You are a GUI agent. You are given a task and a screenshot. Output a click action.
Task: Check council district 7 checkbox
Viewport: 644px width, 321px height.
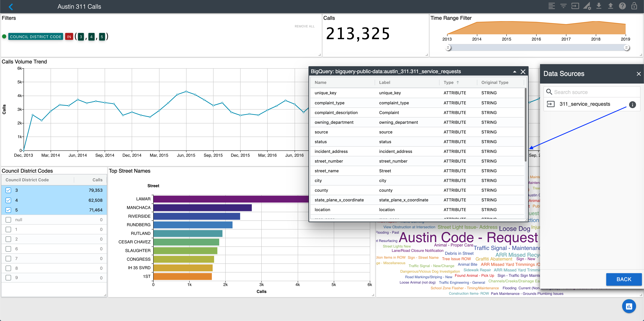pyautogui.click(x=8, y=258)
